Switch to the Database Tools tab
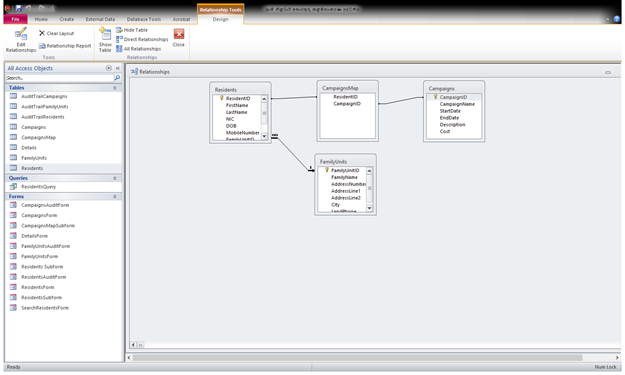 (144, 19)
